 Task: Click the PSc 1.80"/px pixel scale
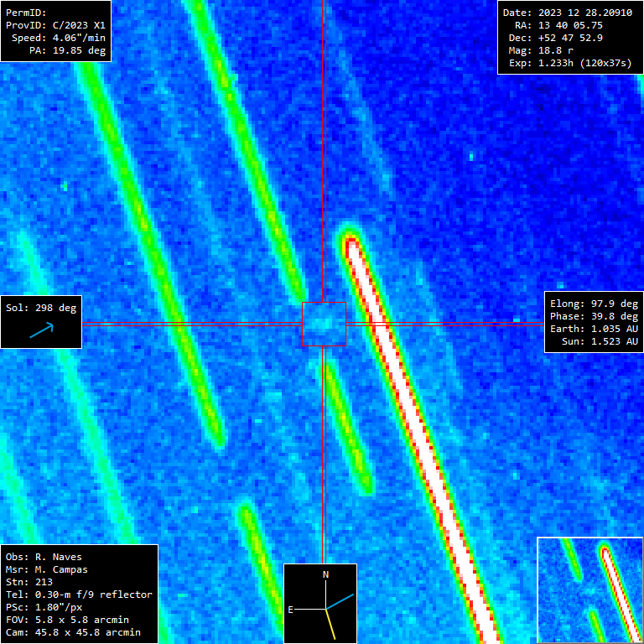[44, 607]
